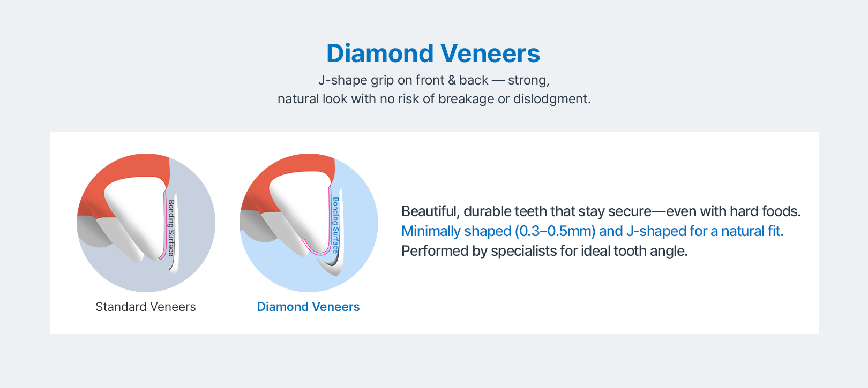Click the 'Performed by specialists' sentence

point(544,251)
